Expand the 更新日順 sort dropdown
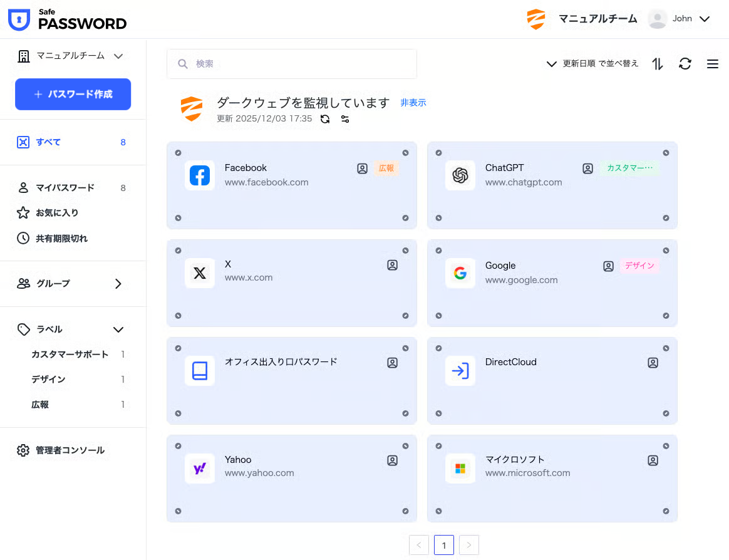The height and width of the screenshot is (560, 729). 592,64
